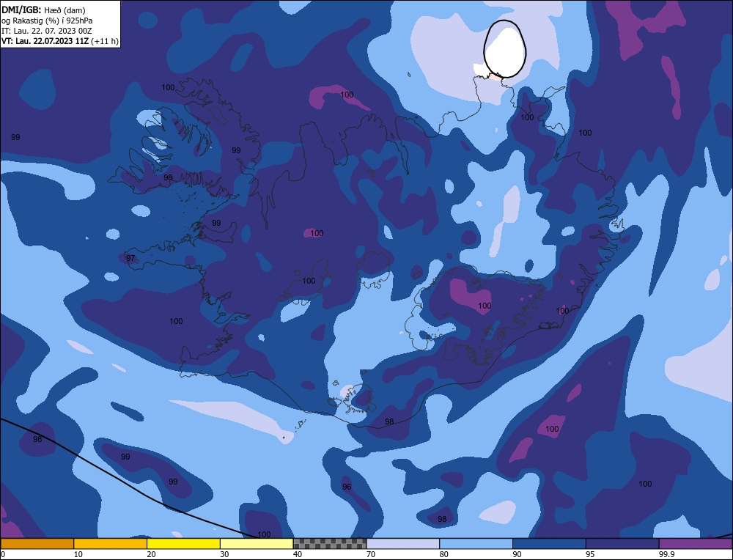Click the 'DMI/IGB: Hæð (dam)' title line
733x560 pixels.
(43, 10)
